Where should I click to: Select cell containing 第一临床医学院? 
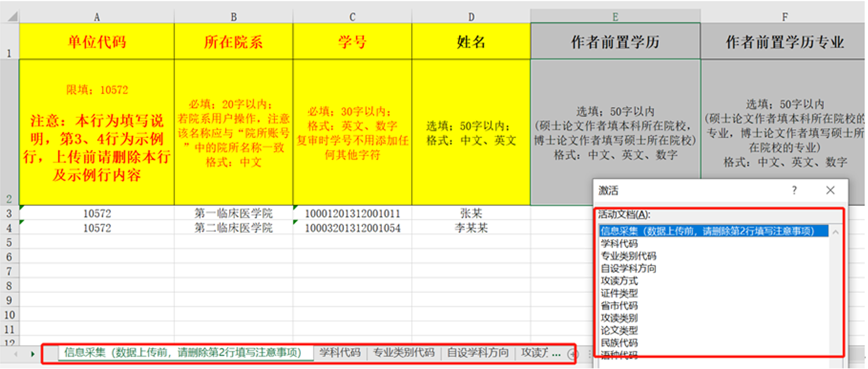(x=233, y=213)
